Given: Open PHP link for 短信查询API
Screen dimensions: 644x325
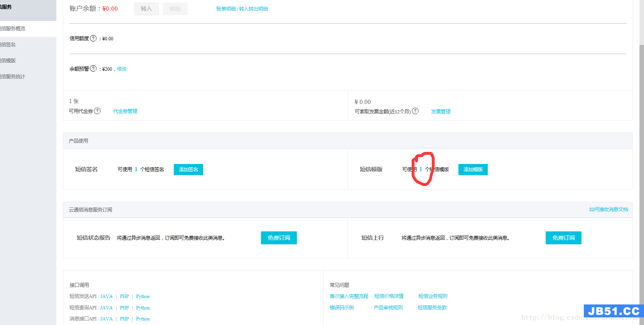Looking at the screenshot, I should coord(124,308).
